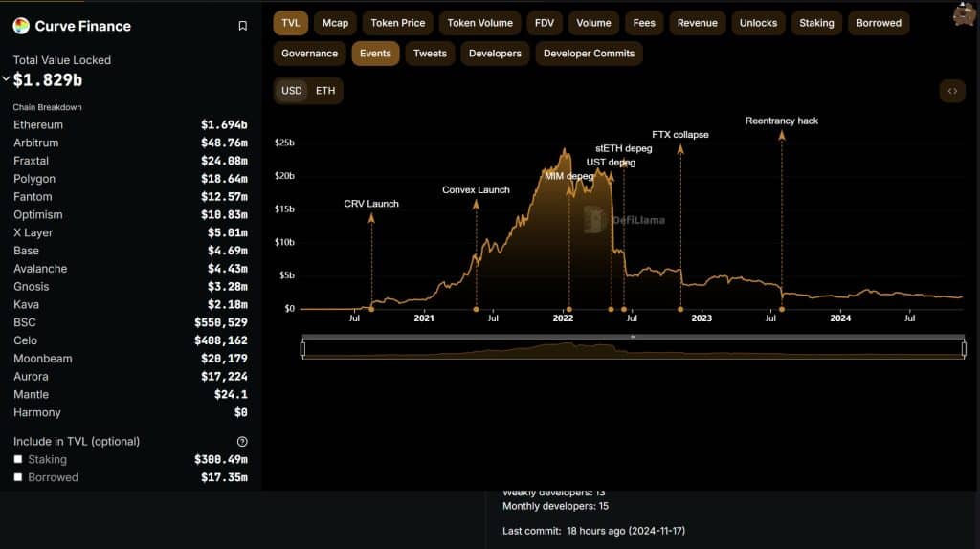This screenshot has height=549, width=980.
Task: Click the Chain Breakdown heading
Action: click(x=48, y=107)
